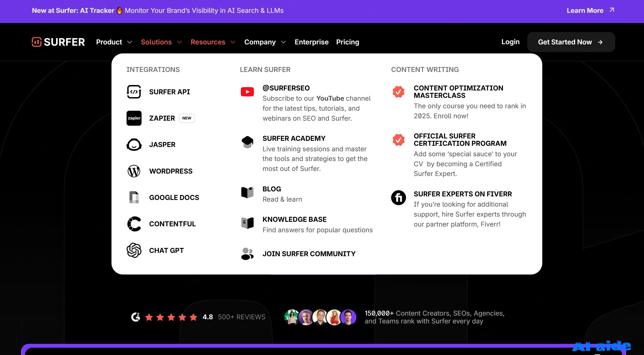Image resolution: width=644 pixels, height=355 pixels.
Task: Click the INTEGRATIONS column heading
Action: coord(153,69)
